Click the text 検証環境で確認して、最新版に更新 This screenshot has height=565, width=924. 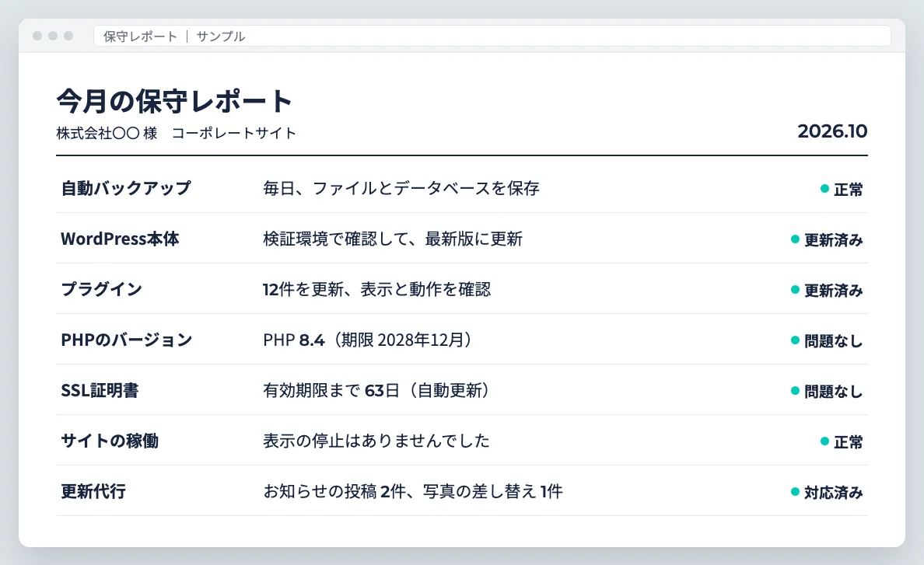point(393,239)
